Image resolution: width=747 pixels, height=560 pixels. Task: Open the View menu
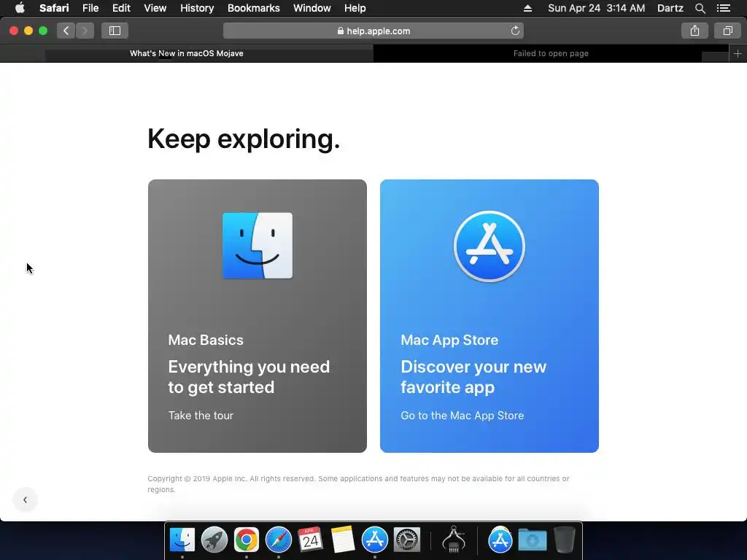[x=155, y=8]
